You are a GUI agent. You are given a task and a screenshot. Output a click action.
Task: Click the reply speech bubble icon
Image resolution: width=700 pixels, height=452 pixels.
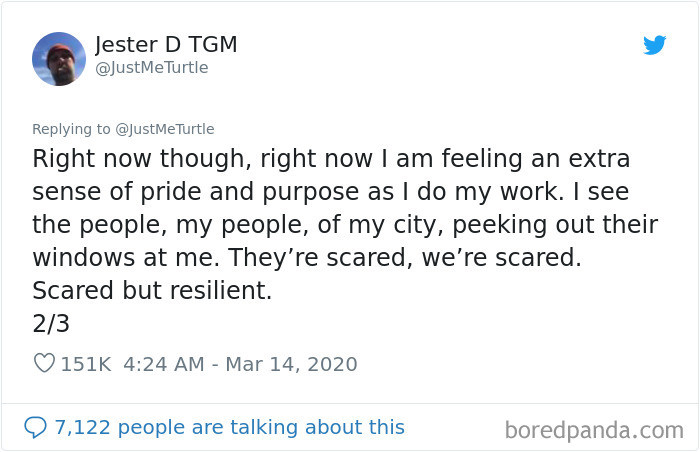[35, 427]
